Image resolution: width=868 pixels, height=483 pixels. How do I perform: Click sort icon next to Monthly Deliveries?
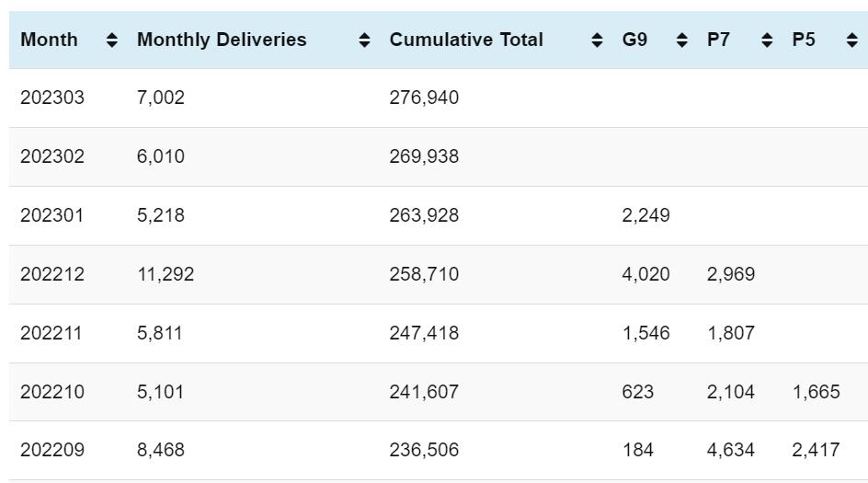coord(365,40)
